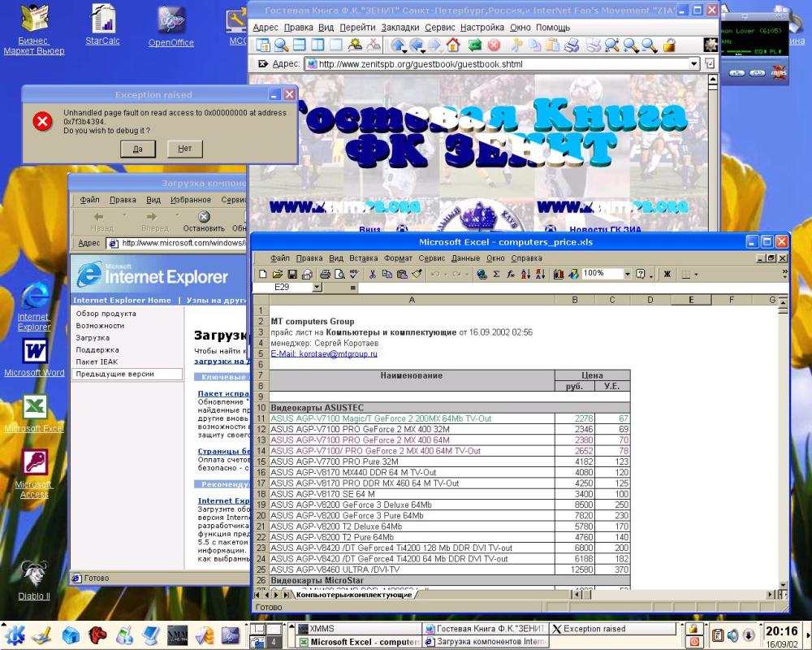
Task: Open the Избранное menu in Internet Explorer
Action: [x=191, y=200]
